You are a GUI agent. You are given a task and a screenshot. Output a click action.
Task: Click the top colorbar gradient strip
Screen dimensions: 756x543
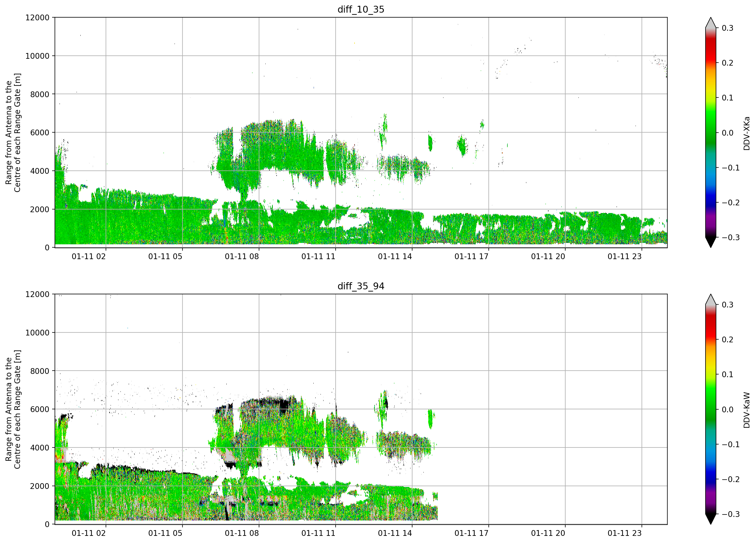point(711,132)
